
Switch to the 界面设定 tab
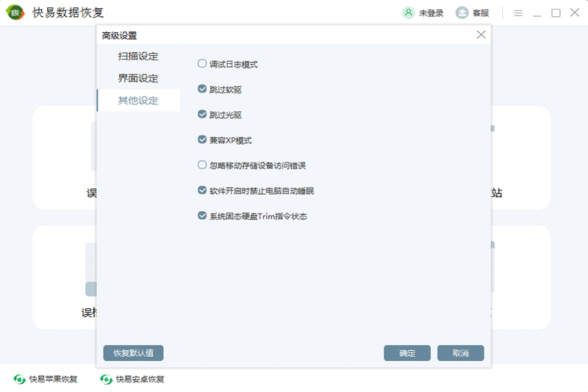tap(138, 79)
